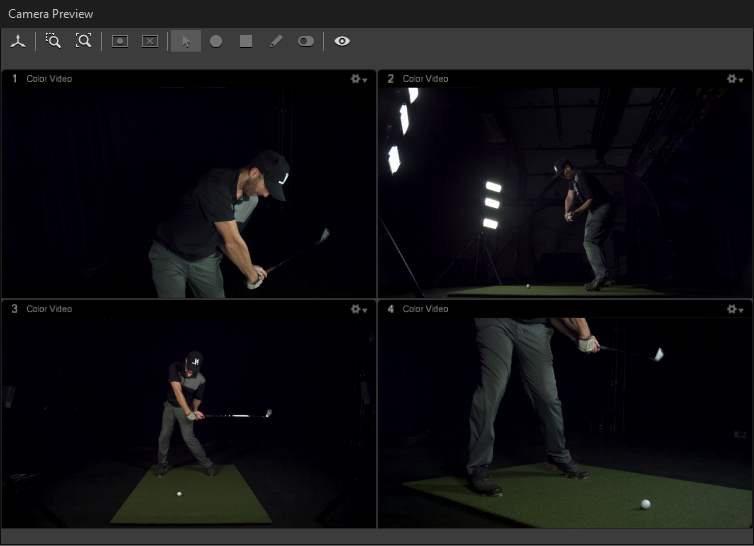Open camera 2 settings gear dropdown
This screenshot has width=754, height=546.
(x=734, y=79)
